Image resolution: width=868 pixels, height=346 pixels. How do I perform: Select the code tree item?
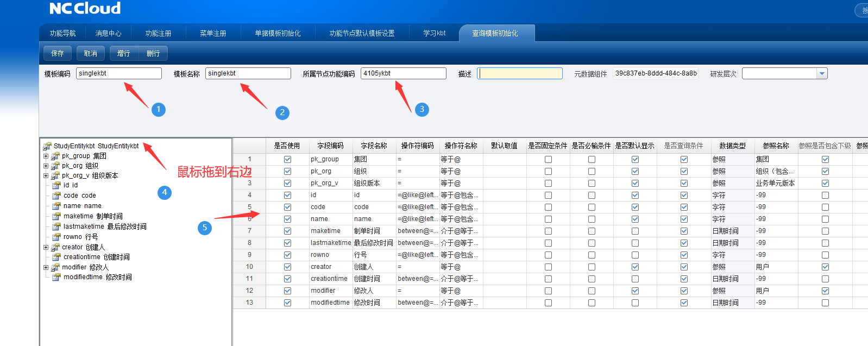click(x=80, y=196)
